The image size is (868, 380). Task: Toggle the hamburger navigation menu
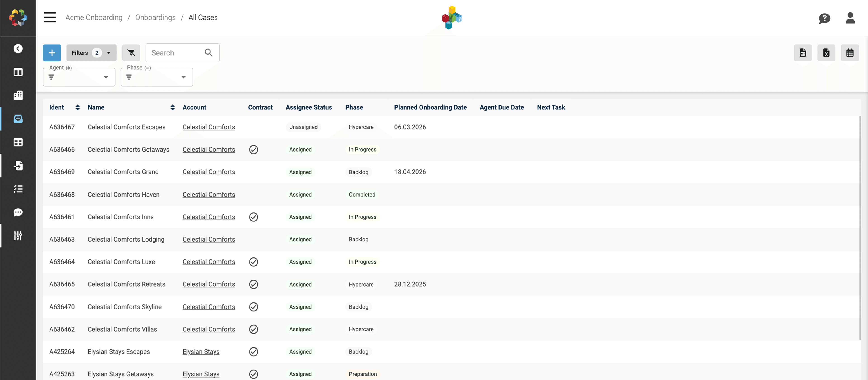[x=50, y=17]
